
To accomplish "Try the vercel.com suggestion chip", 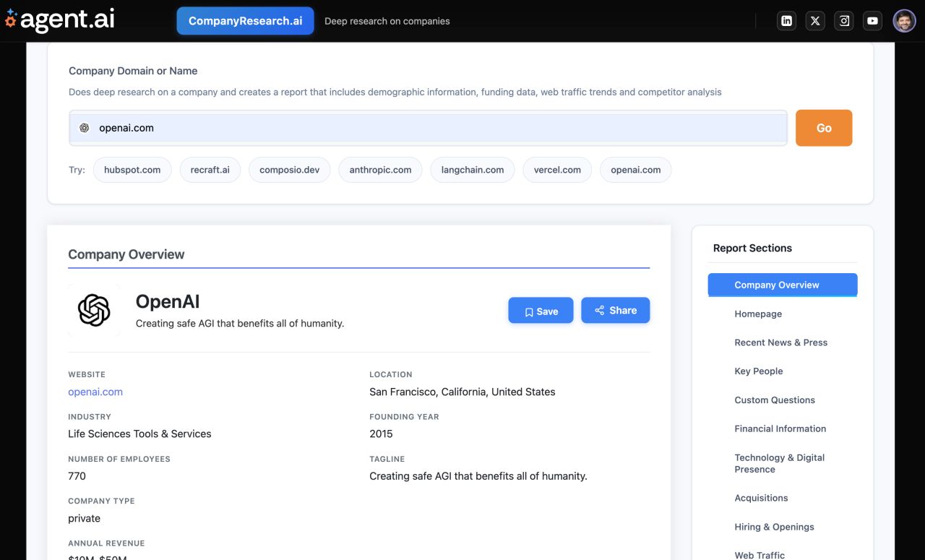I will (557, 170).
